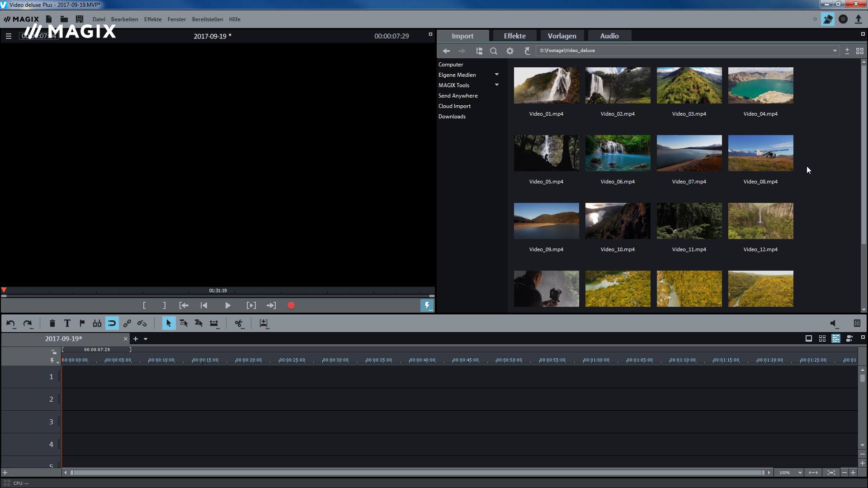Screen dimensions: 868x488
Task: Open media pool options gear icon
Action: [x=510, y=51]
